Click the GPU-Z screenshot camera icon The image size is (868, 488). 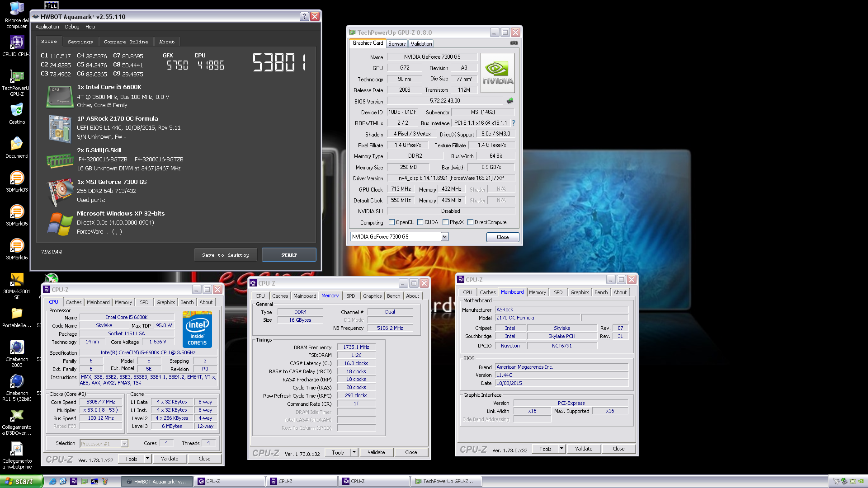pyautogui.click(x=514, y=43)
